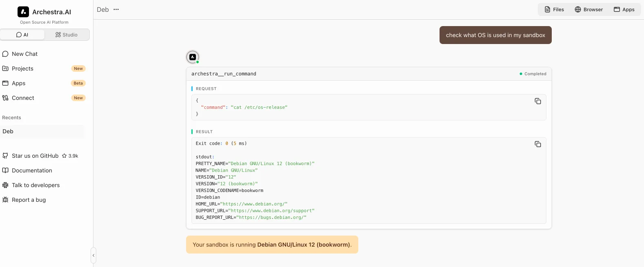Switch to the AI tab

click(22, 35)
